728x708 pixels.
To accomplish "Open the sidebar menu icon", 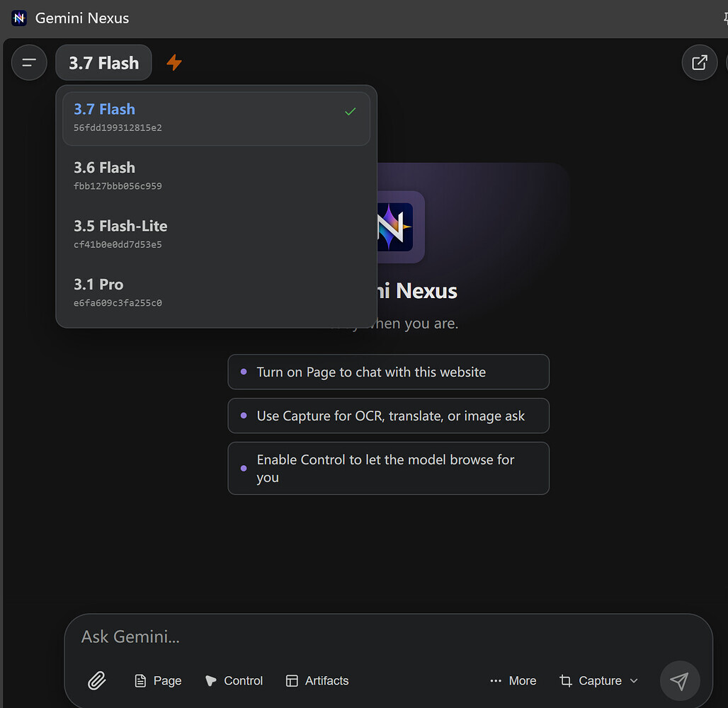I will point(29,63).
